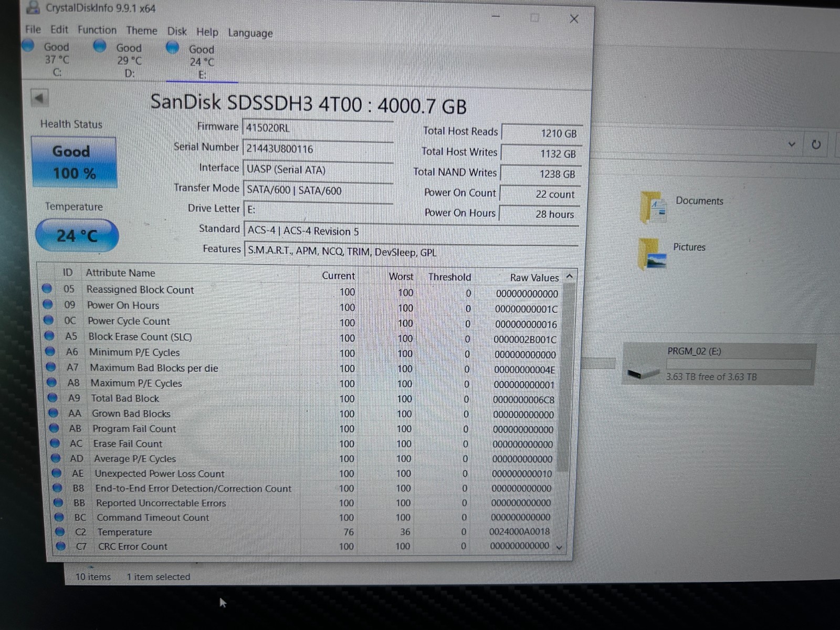Click the File Explorer refresh button
This screenshot has width=840, height=630.
click(x=816, y=144)
